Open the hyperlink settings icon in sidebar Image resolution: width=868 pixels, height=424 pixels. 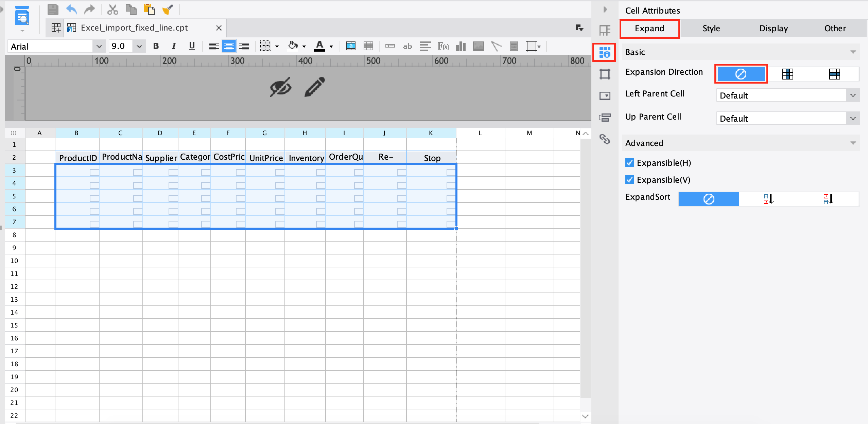coord(605,140)
